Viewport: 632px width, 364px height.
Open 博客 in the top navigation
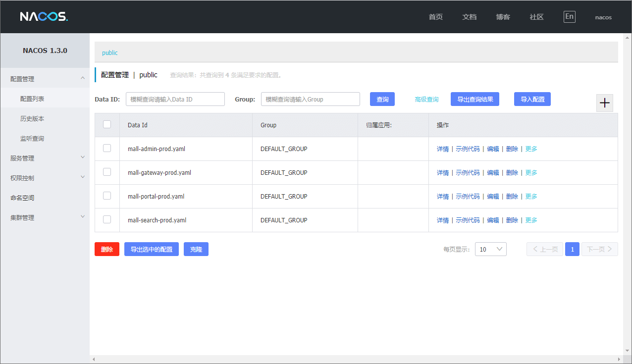pyautogui.click(x=503, y=17)
